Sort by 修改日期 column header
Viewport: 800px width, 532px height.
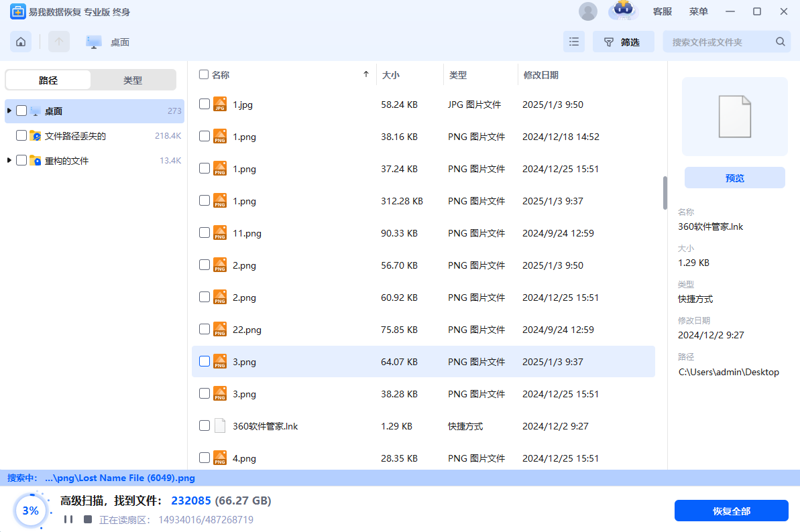click(x=540, y=75)
